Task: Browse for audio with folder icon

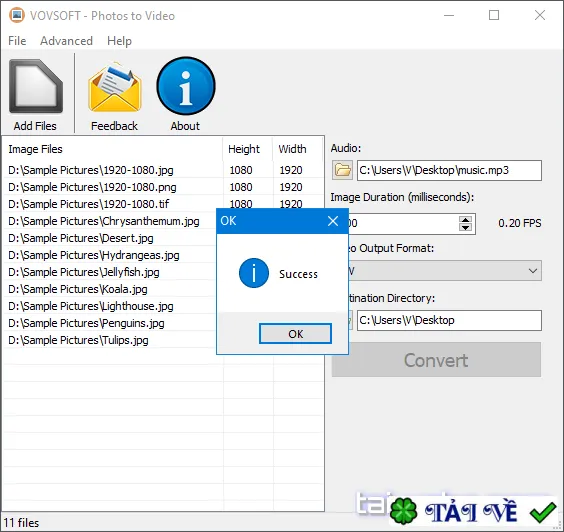Action: click(342, 170)
